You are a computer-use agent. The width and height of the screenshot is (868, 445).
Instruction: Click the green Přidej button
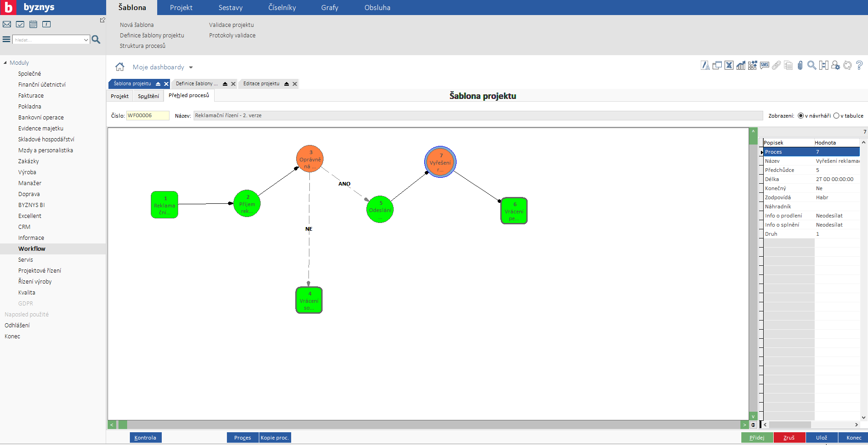(x=757, y=438)
